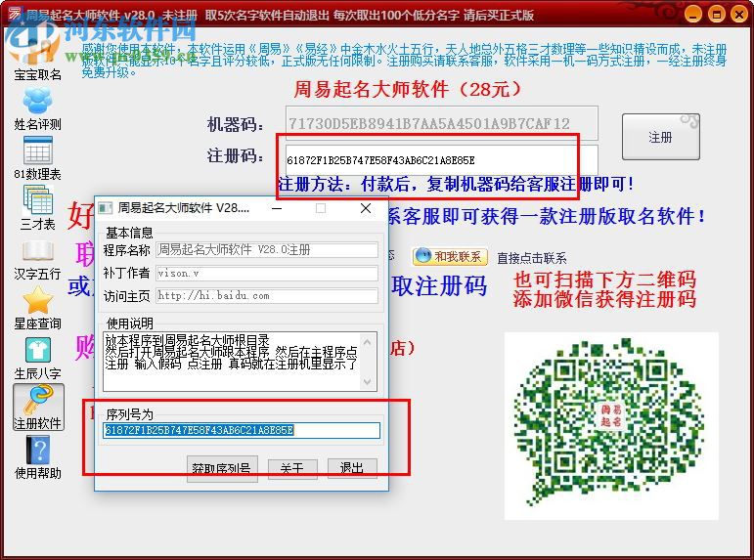Open the 81数理表 table icon
This screenshot has height=560, width=754.
37,158
